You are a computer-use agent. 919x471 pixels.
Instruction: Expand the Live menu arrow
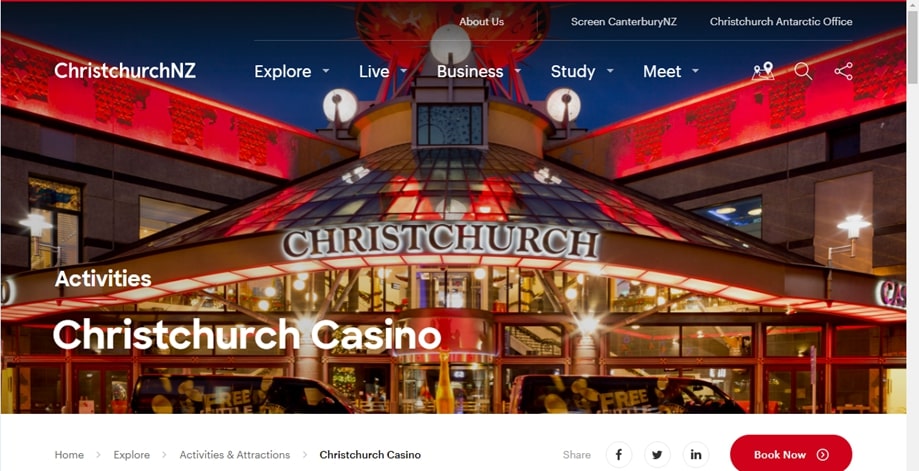pos(403,71)
